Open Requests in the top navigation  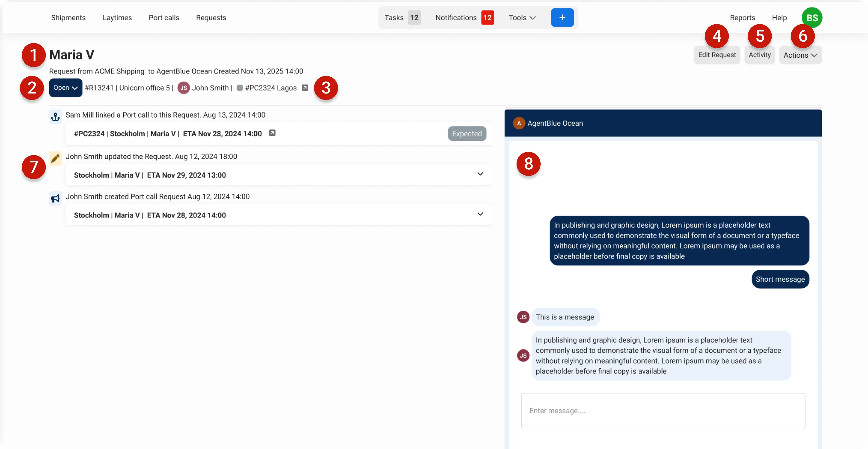pyautogui.click(x=211, y=18)
